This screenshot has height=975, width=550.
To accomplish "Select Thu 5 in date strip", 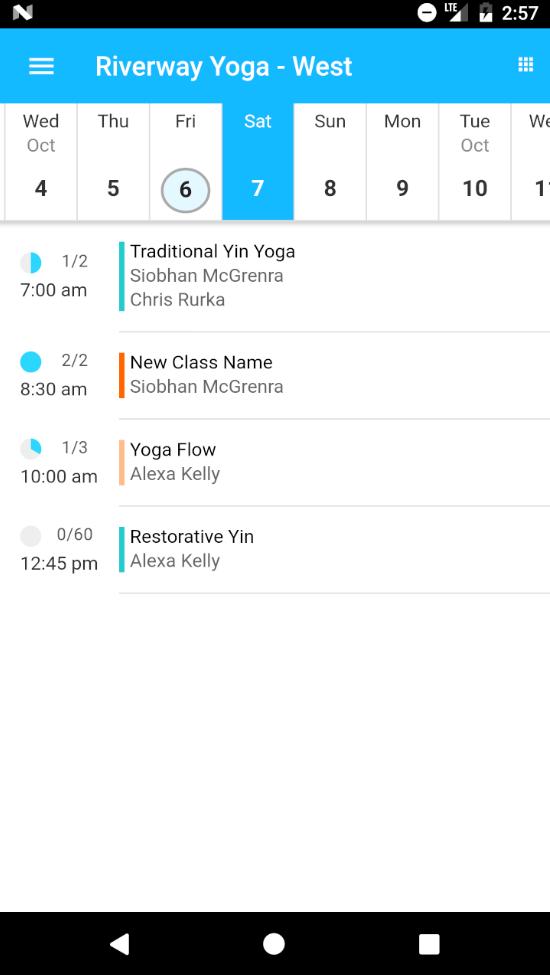I will 113,162.
